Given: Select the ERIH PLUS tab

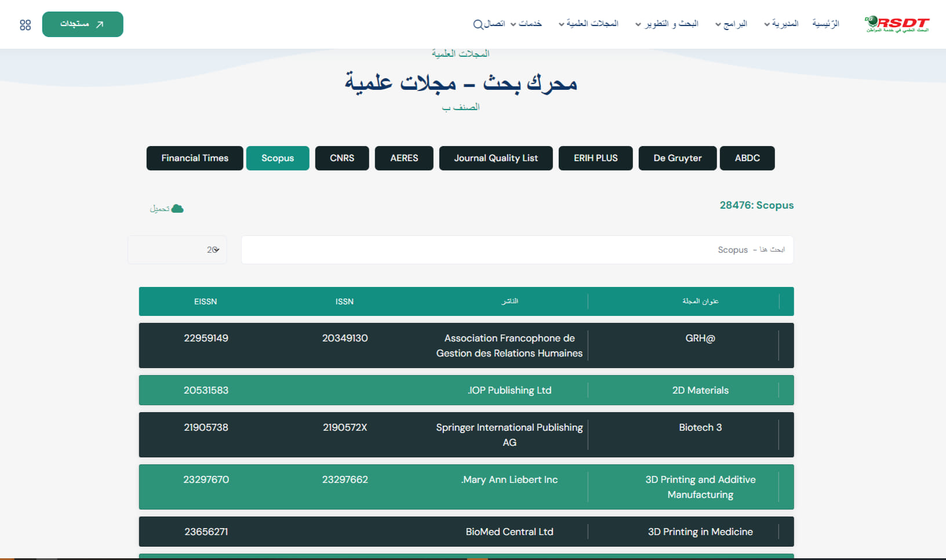Looking at the screenshot, I should (596, 158).
